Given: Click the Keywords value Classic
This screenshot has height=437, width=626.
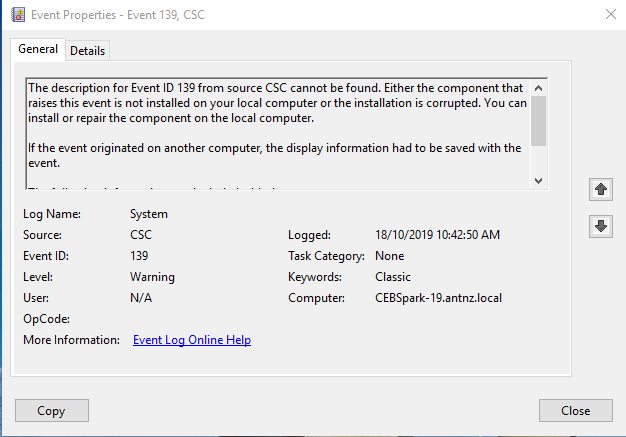Looking at the screenshot, I should coord(392,277).
